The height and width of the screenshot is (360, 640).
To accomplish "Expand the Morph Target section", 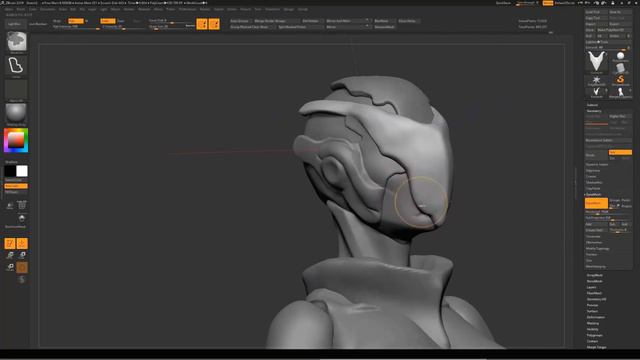I will click(596, 347).
